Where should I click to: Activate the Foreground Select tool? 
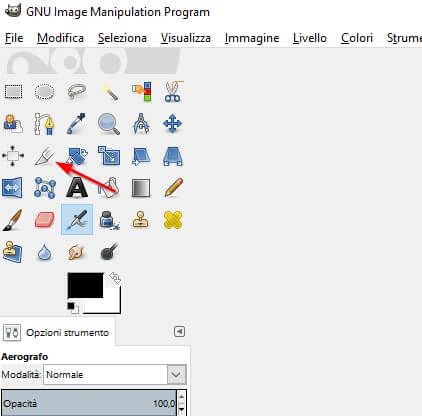coord(13,123)
